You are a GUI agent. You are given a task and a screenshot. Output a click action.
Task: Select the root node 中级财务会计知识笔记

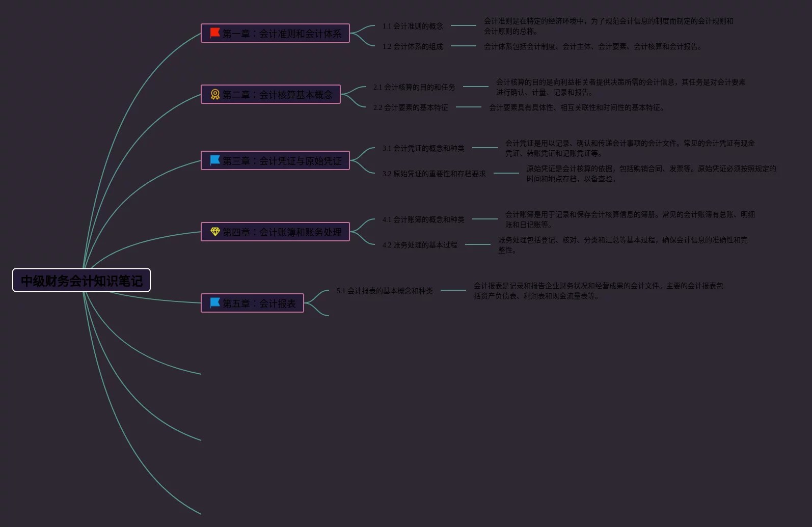tap(82, 281)
